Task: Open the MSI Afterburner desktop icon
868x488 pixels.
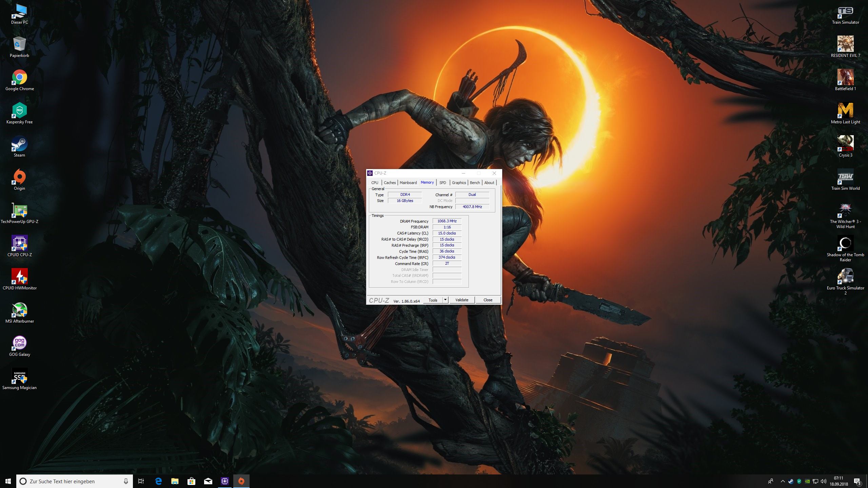Action: point(19,310)
